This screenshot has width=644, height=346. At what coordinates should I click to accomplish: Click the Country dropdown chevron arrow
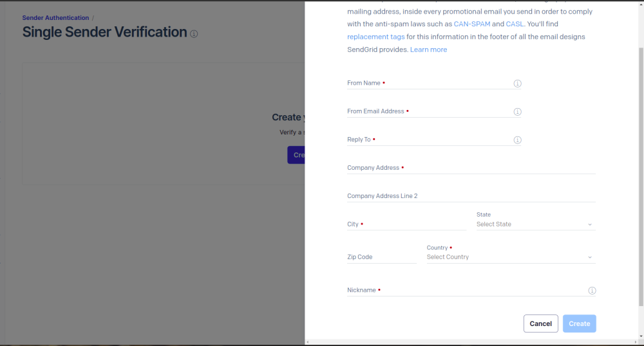click(x=589, y=257)
